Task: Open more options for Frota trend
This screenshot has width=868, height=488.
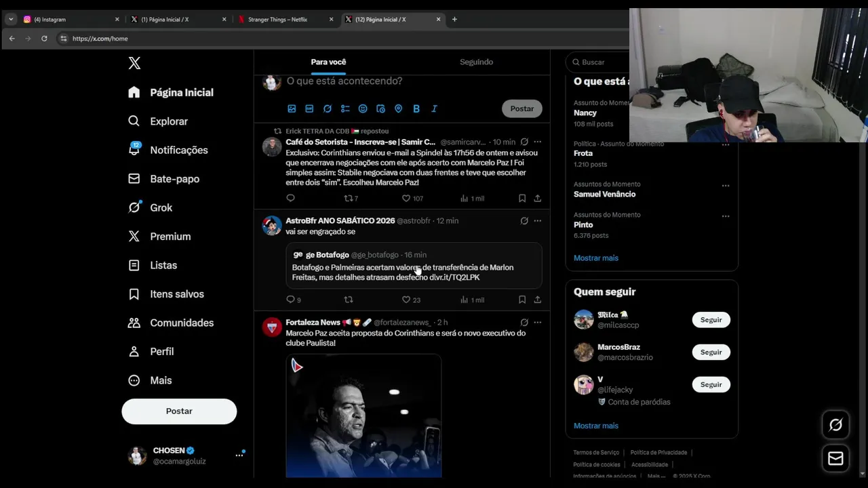Action: (x=726, y=145)
